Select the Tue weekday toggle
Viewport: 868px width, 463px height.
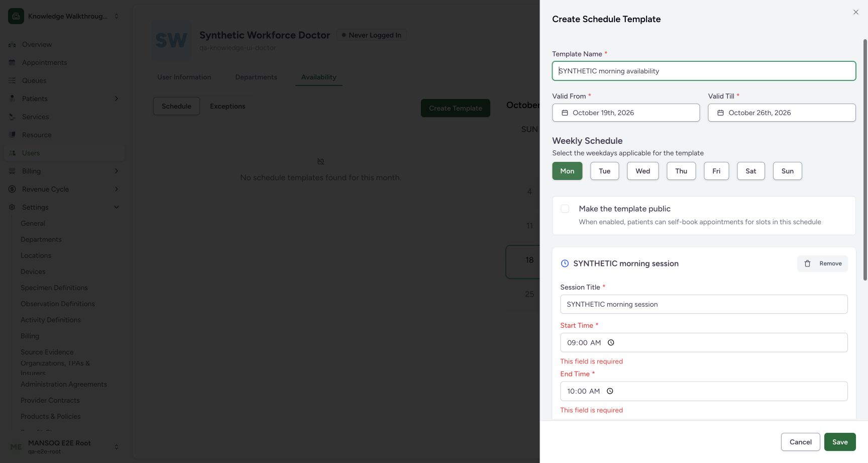[604, 171]
